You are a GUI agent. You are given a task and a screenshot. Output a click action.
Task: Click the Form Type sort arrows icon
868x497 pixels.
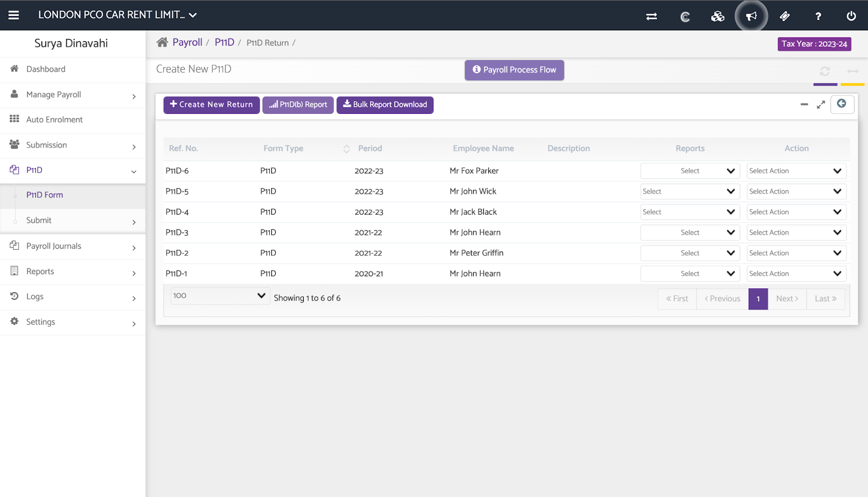point(347,149)
